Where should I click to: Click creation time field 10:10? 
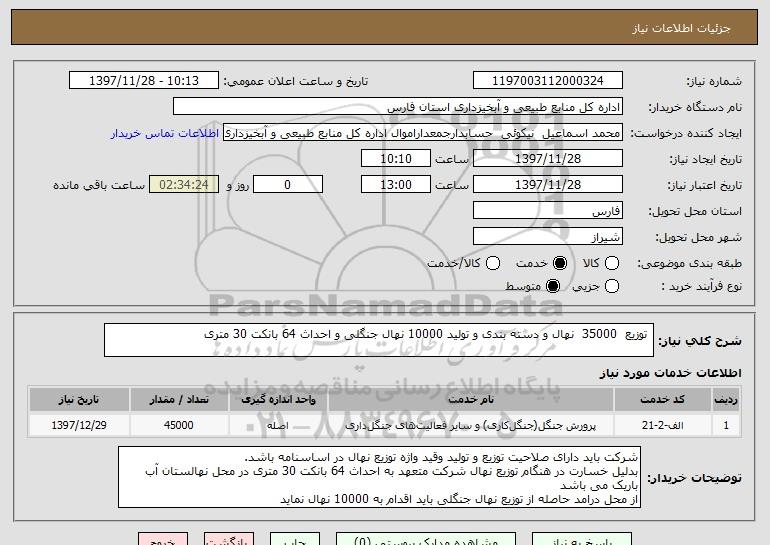[x=396, y=159]
